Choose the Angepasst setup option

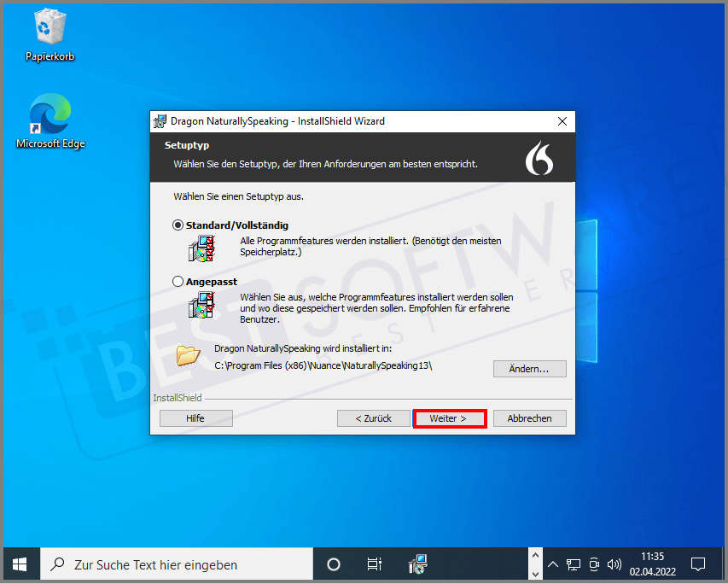pos(178,281)
